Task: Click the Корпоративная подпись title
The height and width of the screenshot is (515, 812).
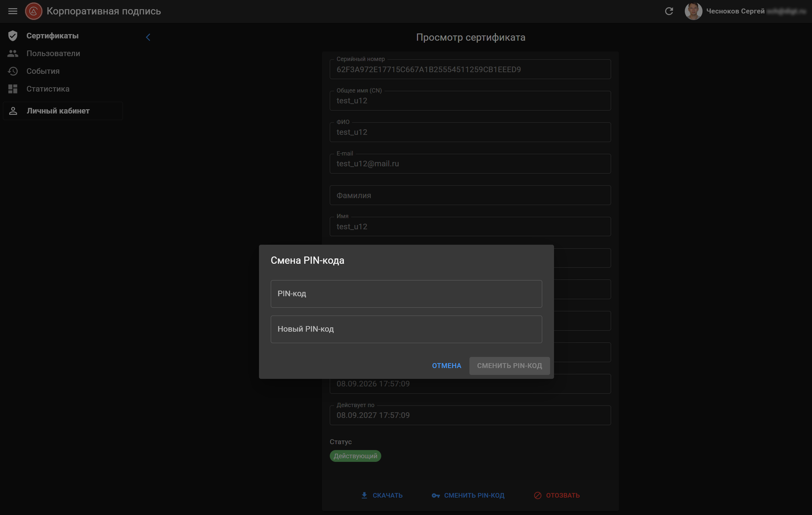Action: point(104,11)
